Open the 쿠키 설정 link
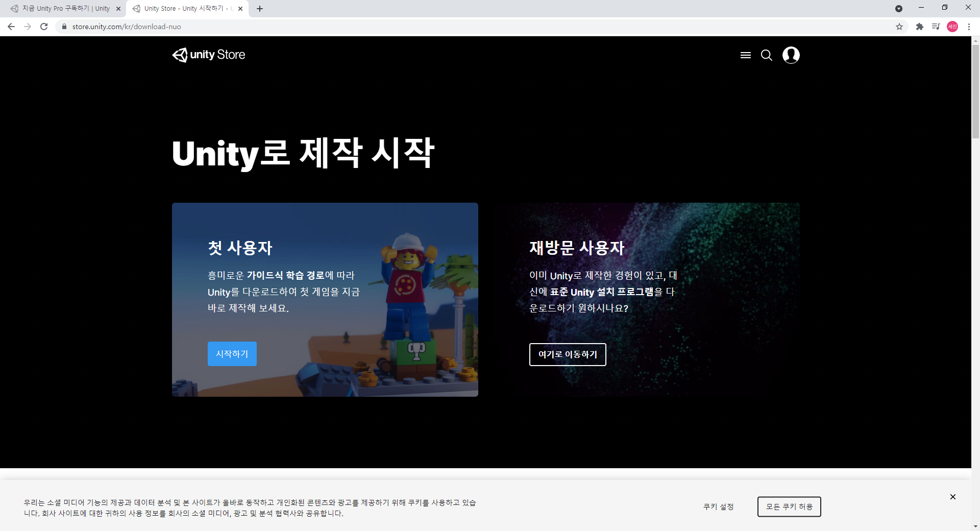 719,506
